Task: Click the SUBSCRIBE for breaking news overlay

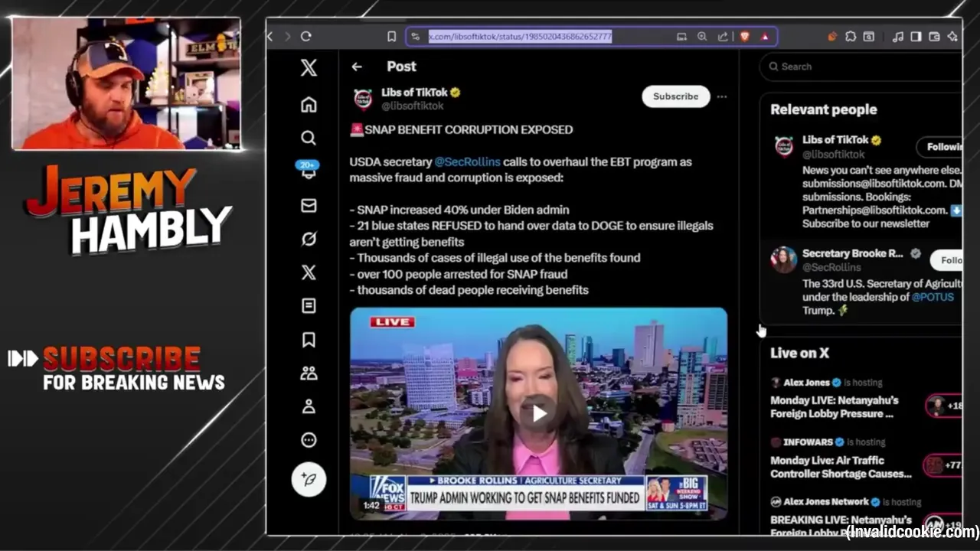Action: 116,369
